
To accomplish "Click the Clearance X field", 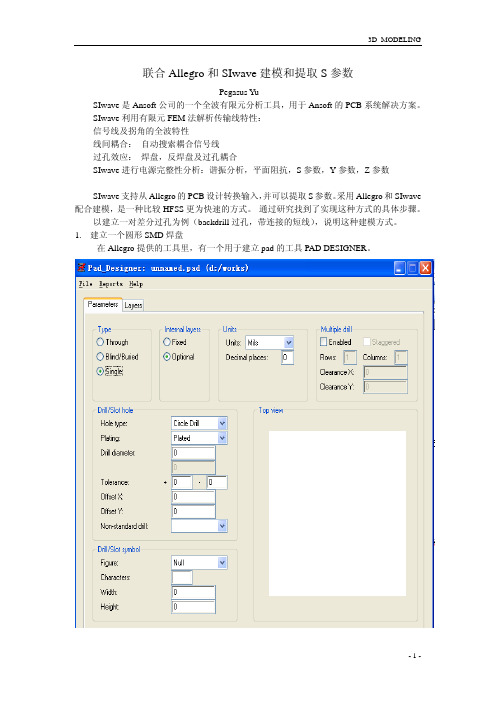I will (385, 372).
